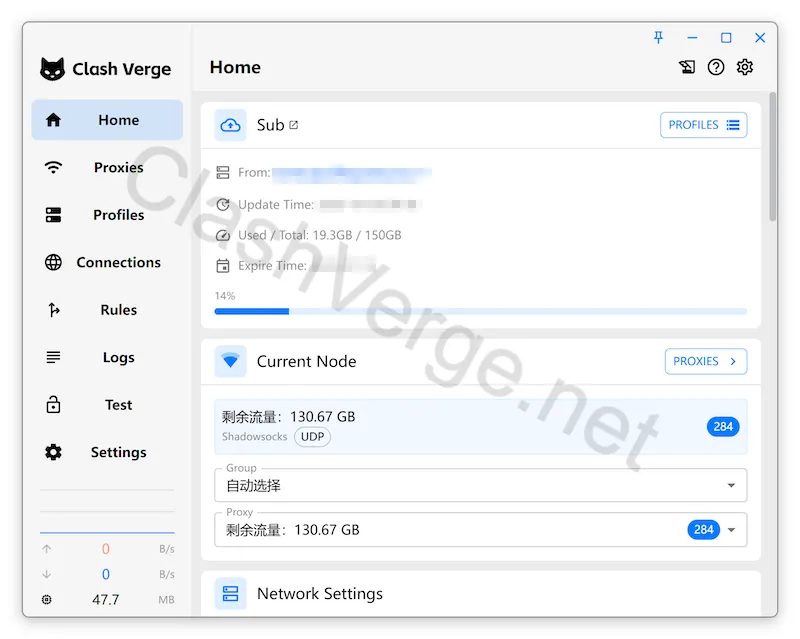Close the Clash Verge window
800x639 pixels.
(x=760, y=37)
